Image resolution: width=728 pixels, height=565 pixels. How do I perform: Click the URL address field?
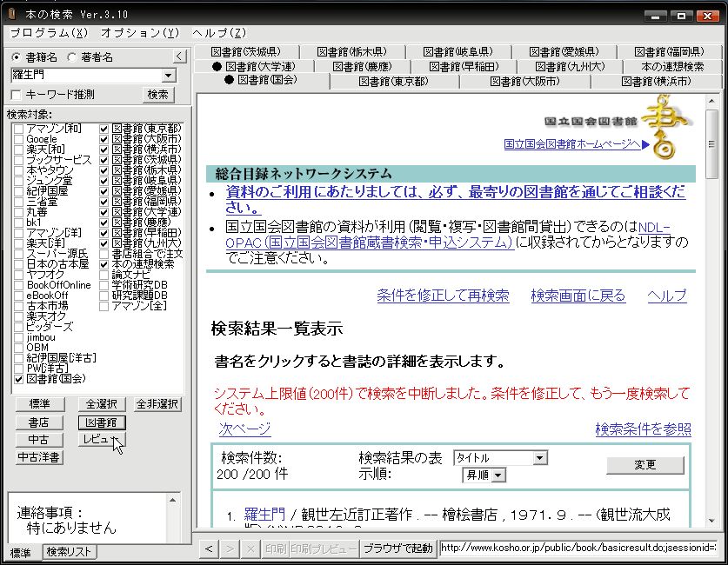coord(578,548)
